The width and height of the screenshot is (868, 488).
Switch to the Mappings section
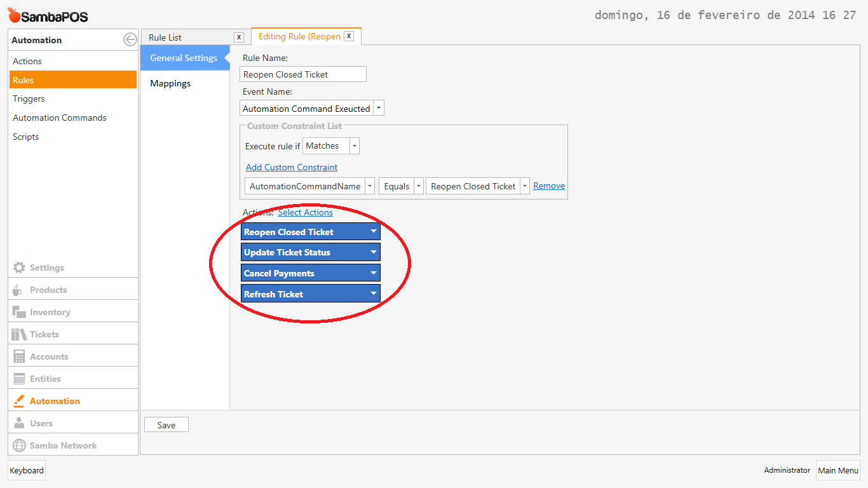pos(170,83)
